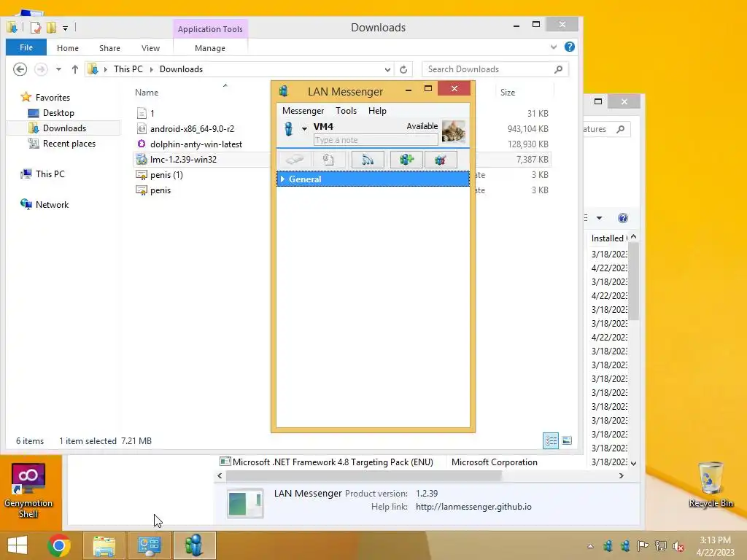
Task: Click Microsoft .NET Framework 4.8 Targeting Pack row
Action: coord(332,462)
